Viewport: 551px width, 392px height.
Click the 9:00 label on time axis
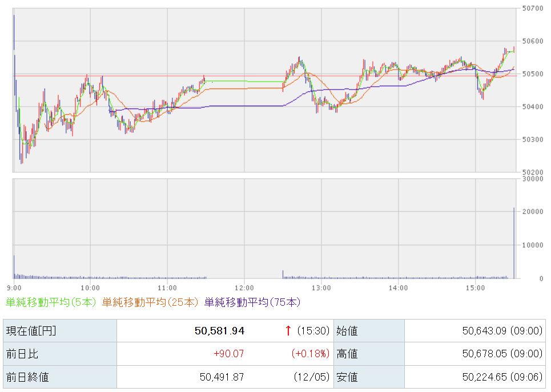coord(14,288)
